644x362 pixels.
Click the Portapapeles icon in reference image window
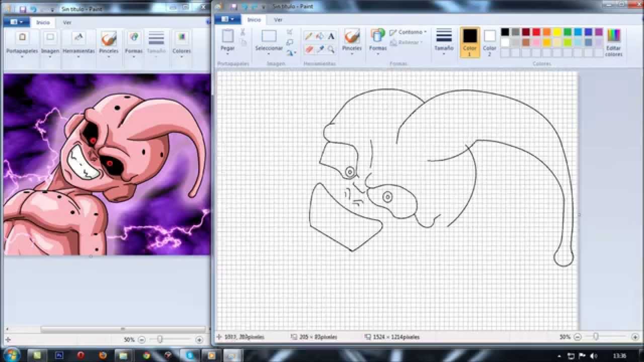click(22, 37)
